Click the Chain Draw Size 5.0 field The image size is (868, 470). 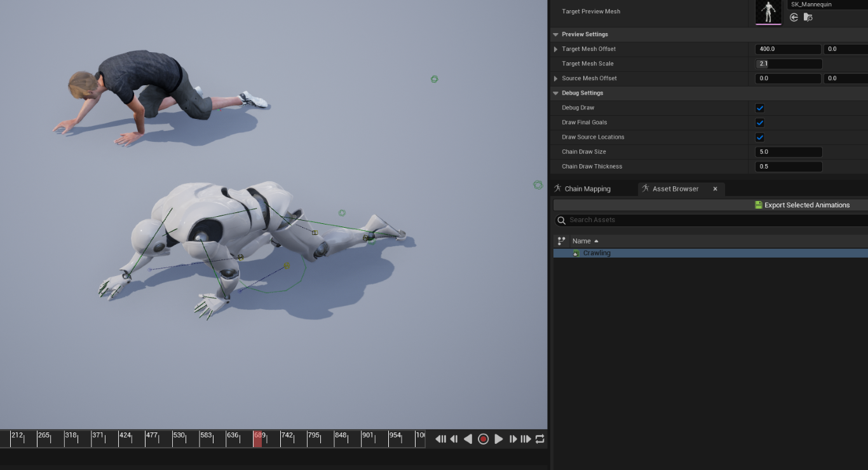[x=789, y=152]
